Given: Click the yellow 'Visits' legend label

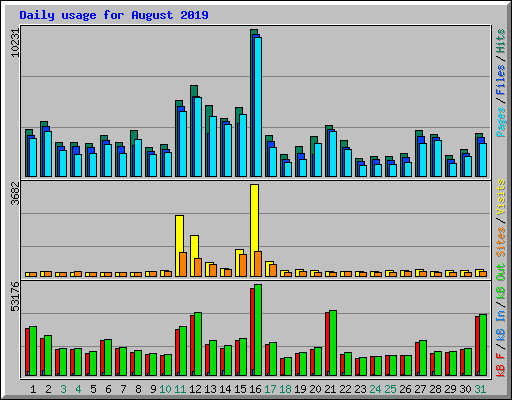Looking at the screenshot, I should [x=501, y=197].
